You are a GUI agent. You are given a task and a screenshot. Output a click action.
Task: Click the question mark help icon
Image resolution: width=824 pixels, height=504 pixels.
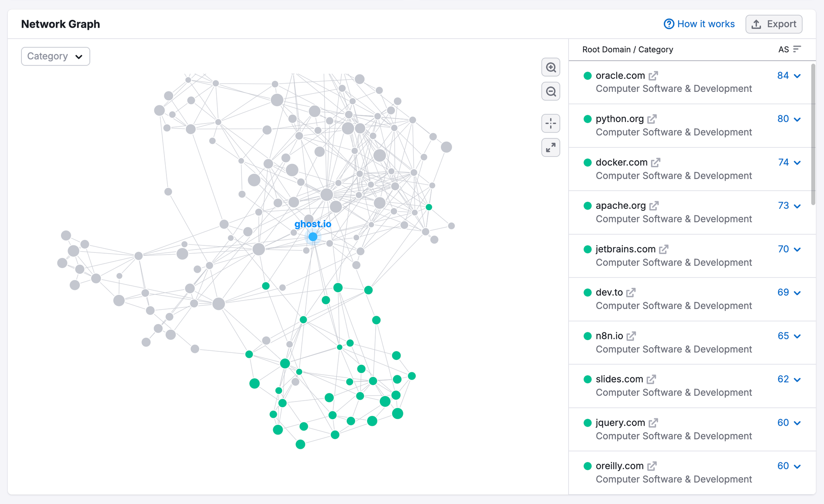(x=669, y=24)
